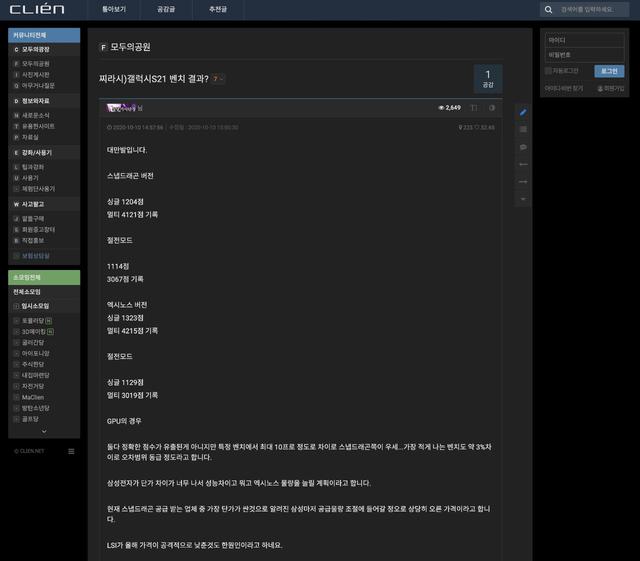
Task: Click the blue pencil write-post icon
Action: (523, 112)
